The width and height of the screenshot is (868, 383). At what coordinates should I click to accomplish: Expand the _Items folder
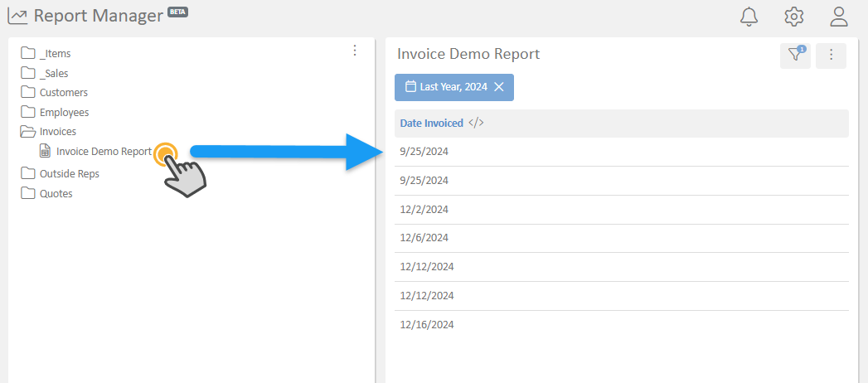(x=55, y=53)
